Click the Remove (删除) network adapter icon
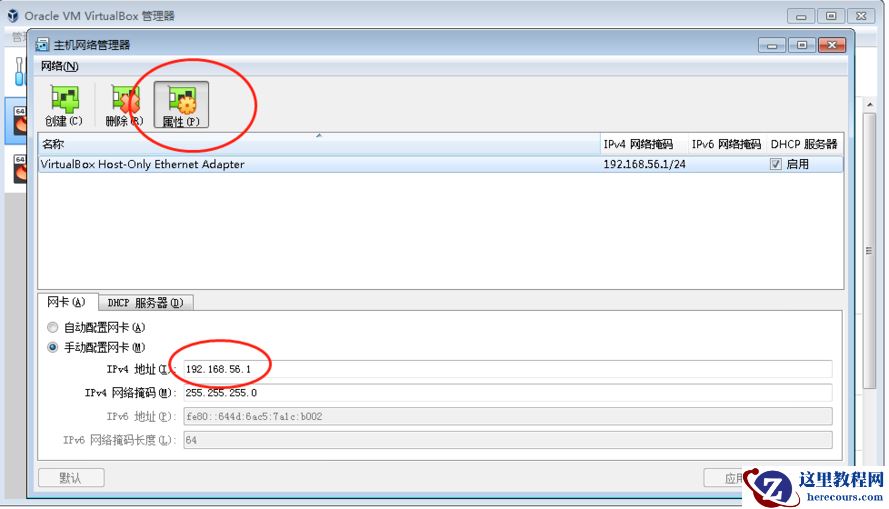This screenshot has height=509, width=889. point(124,105)
